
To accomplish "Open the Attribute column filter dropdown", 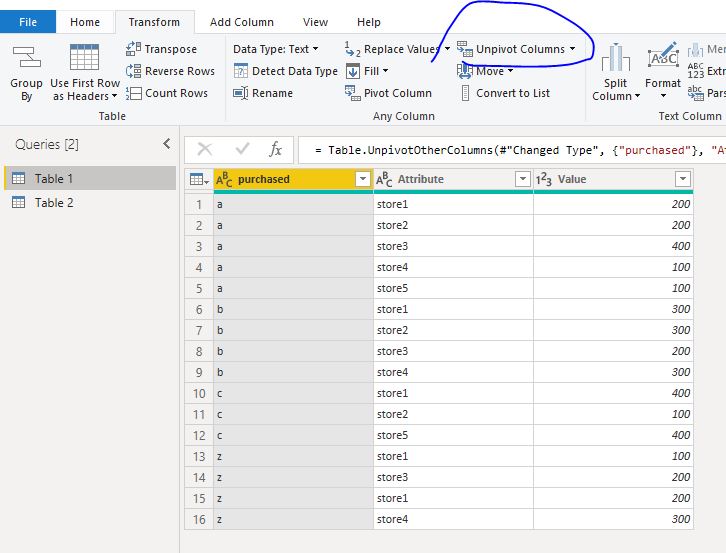I will pos(523,179).
